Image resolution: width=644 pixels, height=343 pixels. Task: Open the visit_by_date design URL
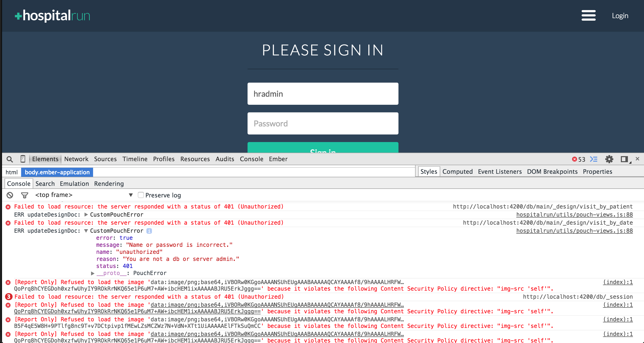[x=548, y=223]
